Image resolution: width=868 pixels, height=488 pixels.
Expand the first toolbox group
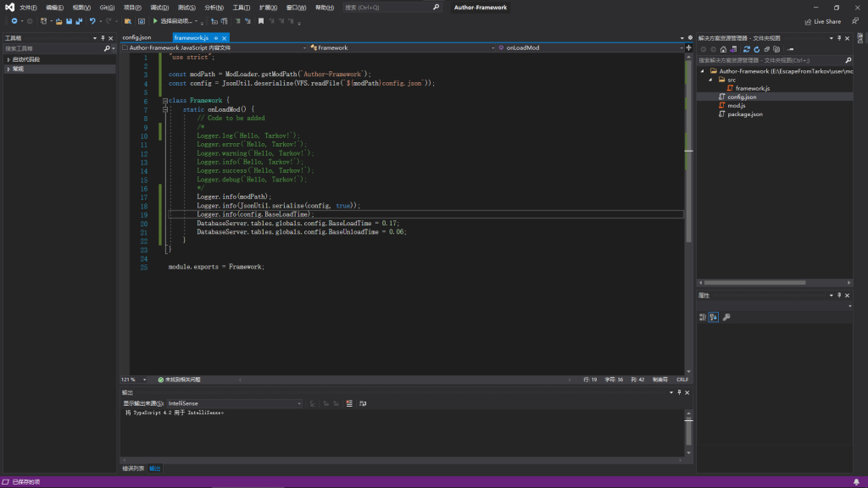[x=8, y=59]
